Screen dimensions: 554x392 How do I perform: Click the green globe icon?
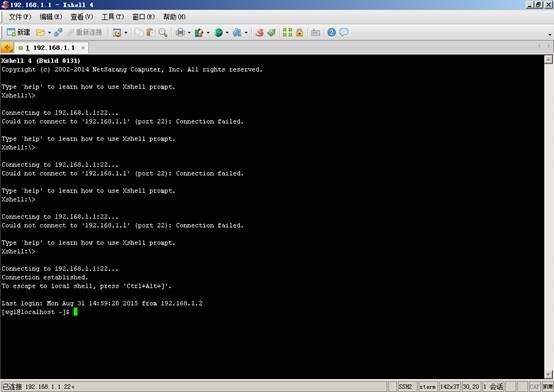219,33
